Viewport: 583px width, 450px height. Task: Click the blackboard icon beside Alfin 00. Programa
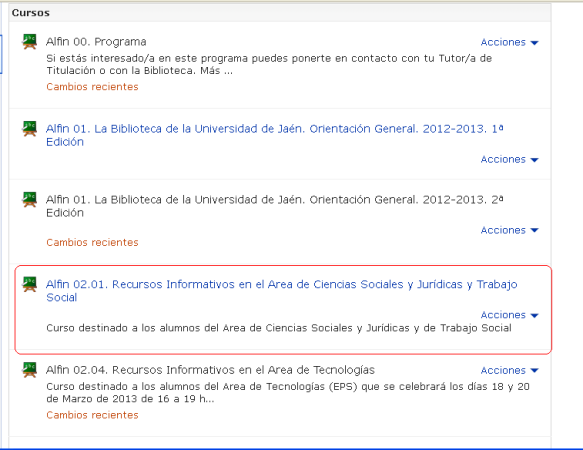[x=29, y=42]
